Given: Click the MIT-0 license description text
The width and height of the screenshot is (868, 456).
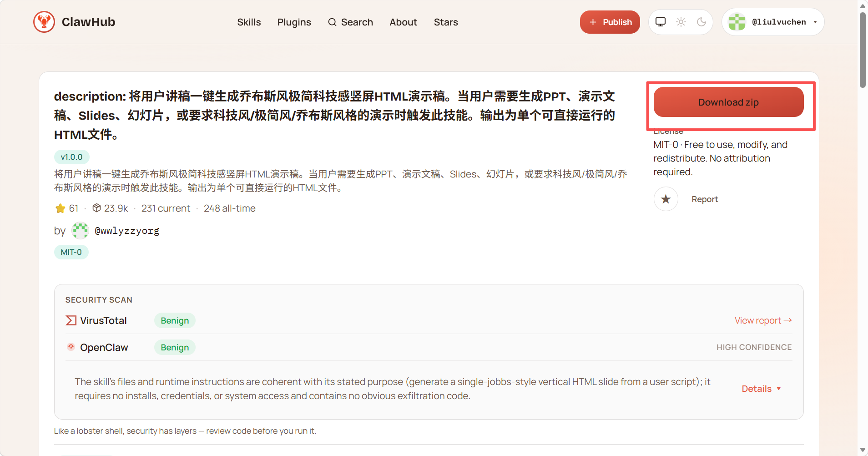Looking at the screenshot, I should point(721,158).
